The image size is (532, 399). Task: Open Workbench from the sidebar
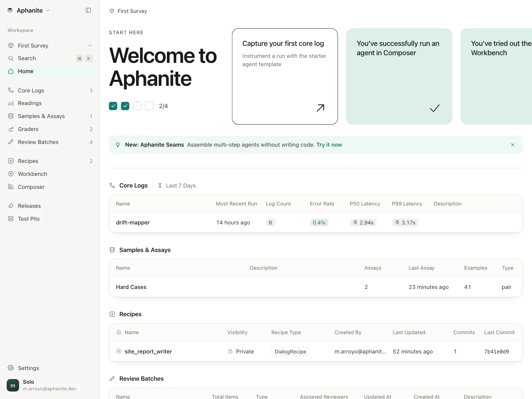click(x=50, y=174)
